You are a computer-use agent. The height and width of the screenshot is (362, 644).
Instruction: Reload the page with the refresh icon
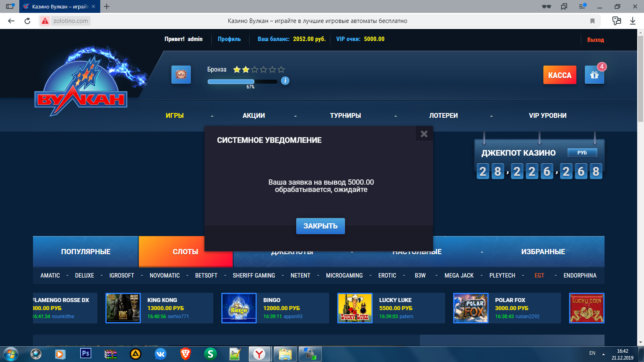27,21
